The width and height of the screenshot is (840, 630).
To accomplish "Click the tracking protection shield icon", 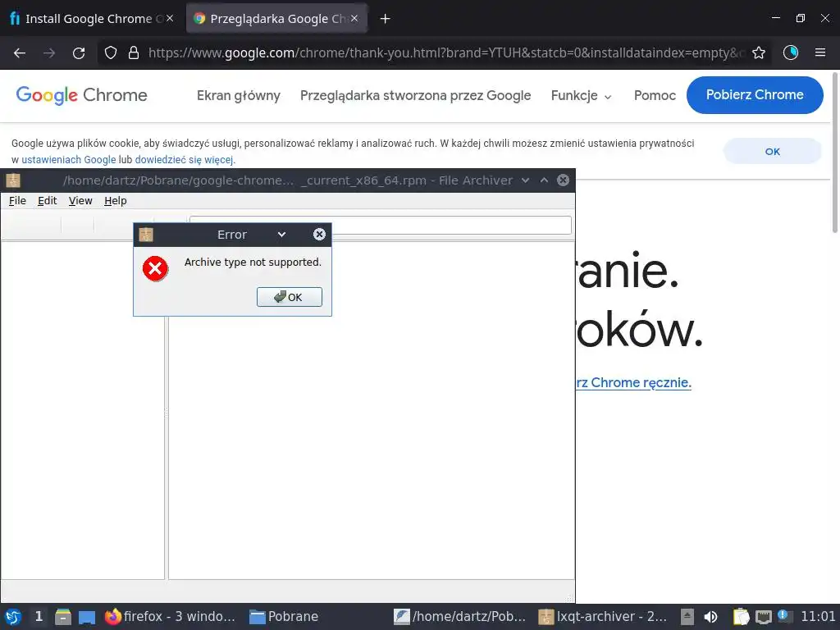I will coord(111,52).
